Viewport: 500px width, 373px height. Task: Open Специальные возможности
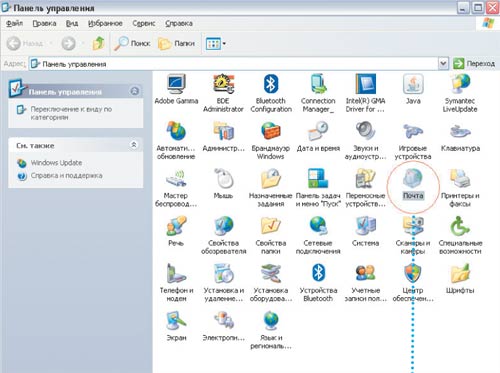click(460, 235)
